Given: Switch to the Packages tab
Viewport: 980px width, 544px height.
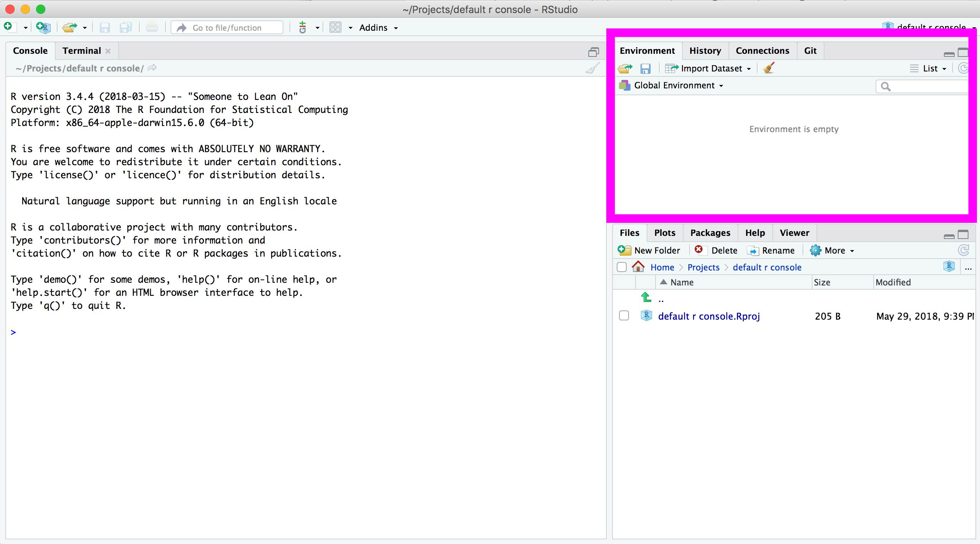Looking at the screenshot, I should (710, 233).
